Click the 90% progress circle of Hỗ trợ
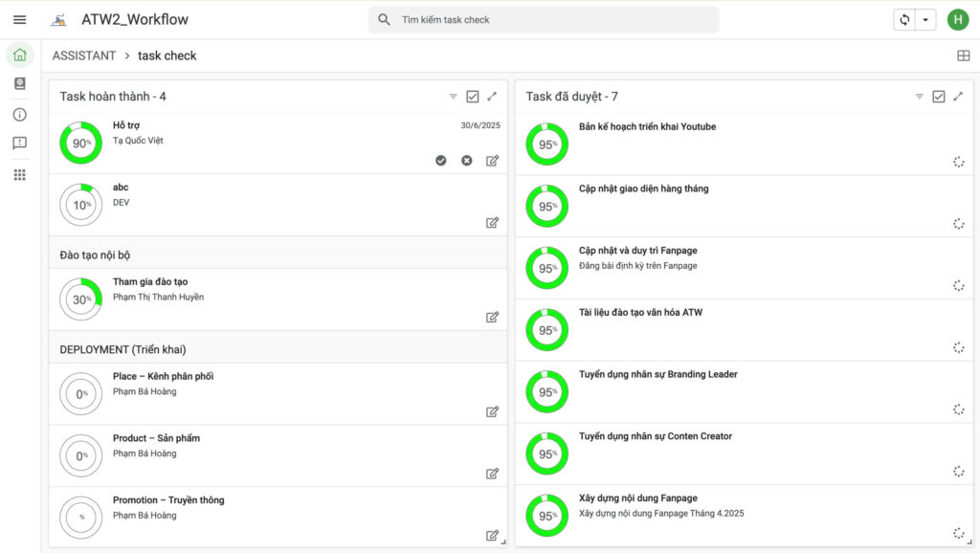This screenshot has width=980, height=553. click(80, 144)
